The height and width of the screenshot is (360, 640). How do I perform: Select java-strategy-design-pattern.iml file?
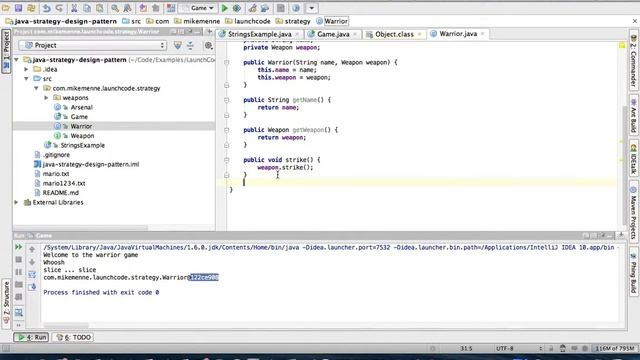[91, 164]
